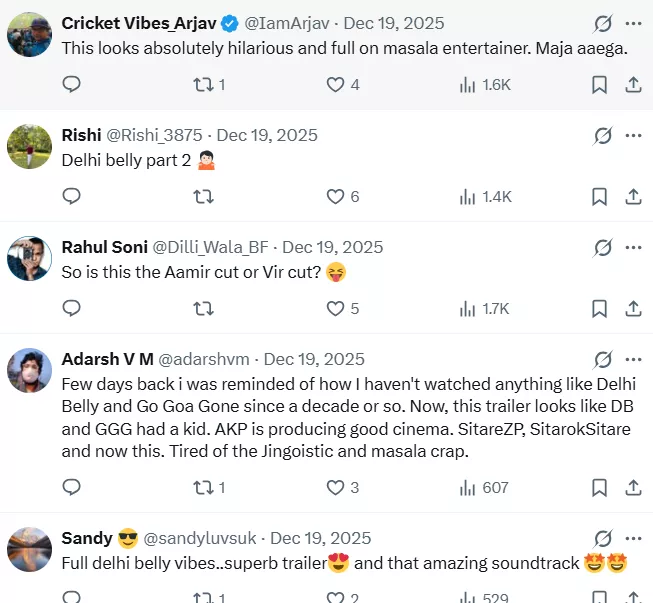Reply to Cricket Vibes_Arjav's tweet
The image size is (653, 603).
click(x=71, y=85)
